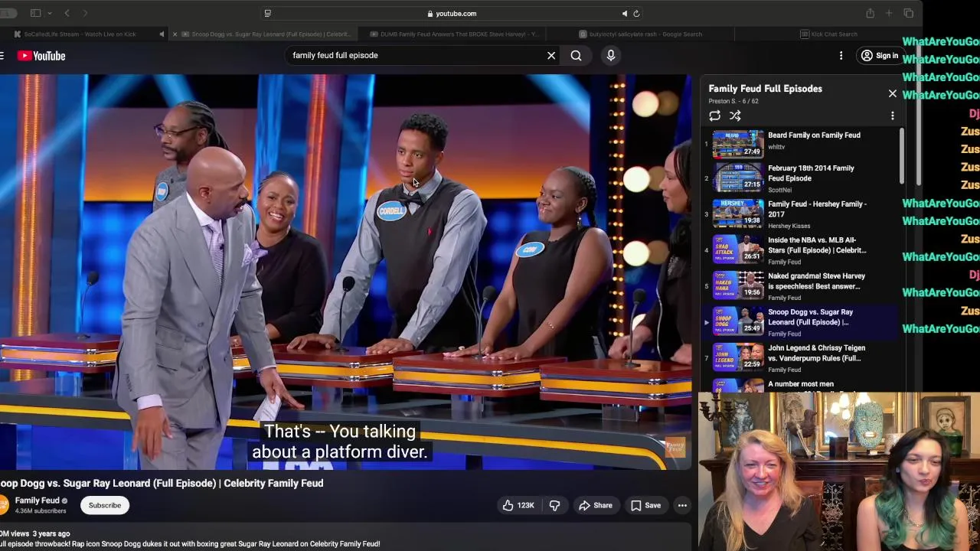Select Family Feud - Hershey Family - 2017
980x551 pixels.
pyautogui.click(x=817, y=209)
